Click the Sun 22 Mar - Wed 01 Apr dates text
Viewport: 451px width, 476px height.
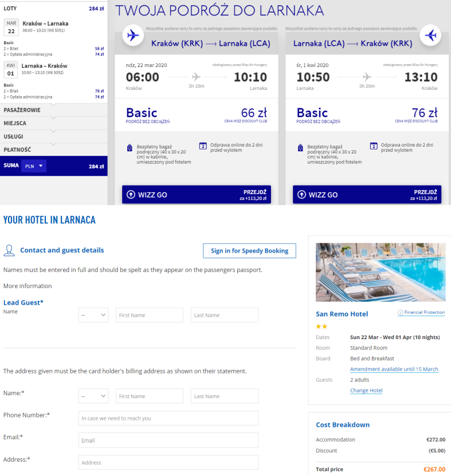point(395,337)
